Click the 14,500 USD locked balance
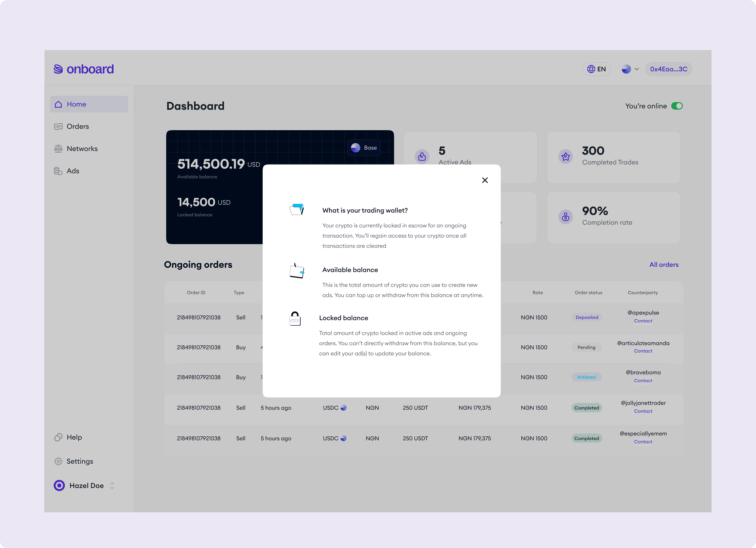756x548 pixels. pyautogui.click(x=204, y=202)
